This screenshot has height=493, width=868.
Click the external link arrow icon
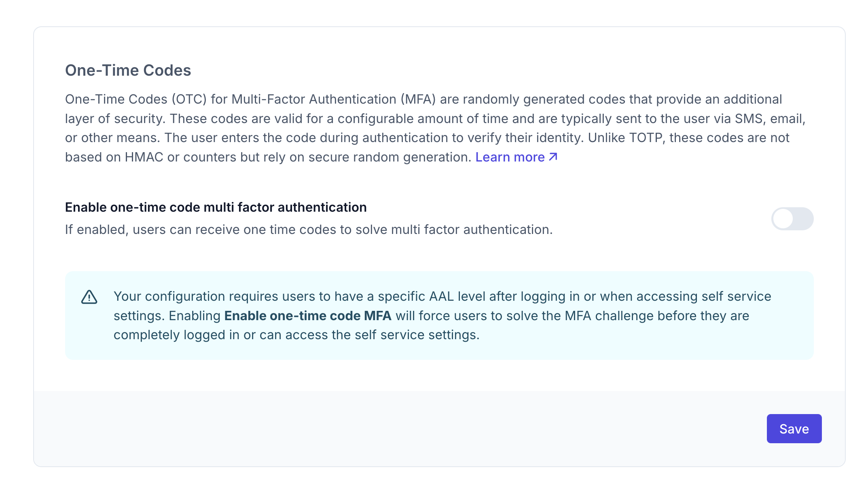pos(553,157)
